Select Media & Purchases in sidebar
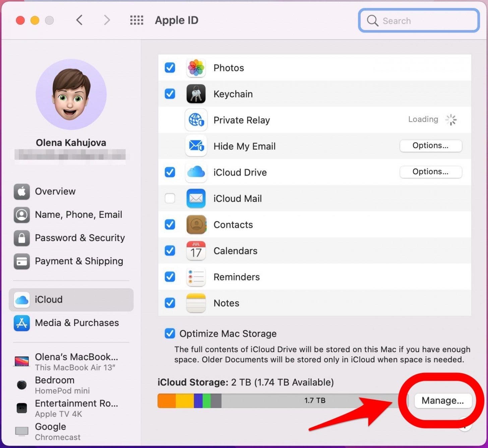488x448 pixels. 76,323
